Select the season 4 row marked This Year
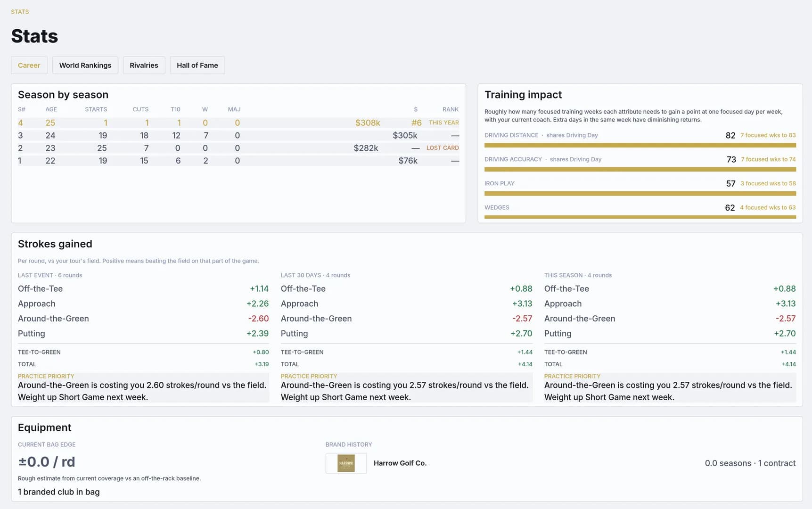Screen dimensions: 812x509 tap(238, 123)
